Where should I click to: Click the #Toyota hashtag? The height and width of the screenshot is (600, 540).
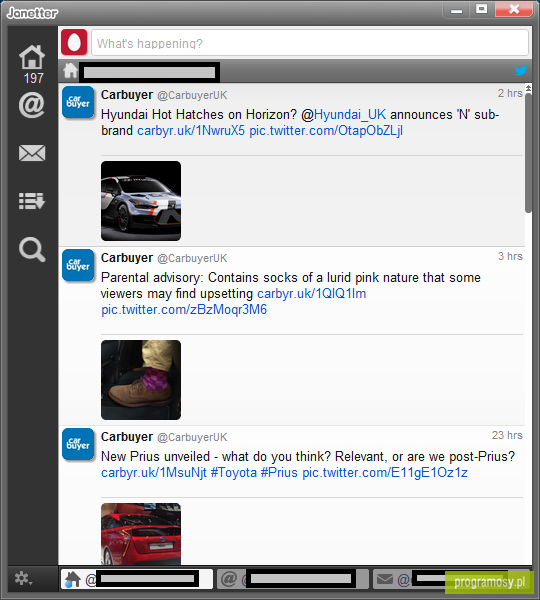(234, 473)
